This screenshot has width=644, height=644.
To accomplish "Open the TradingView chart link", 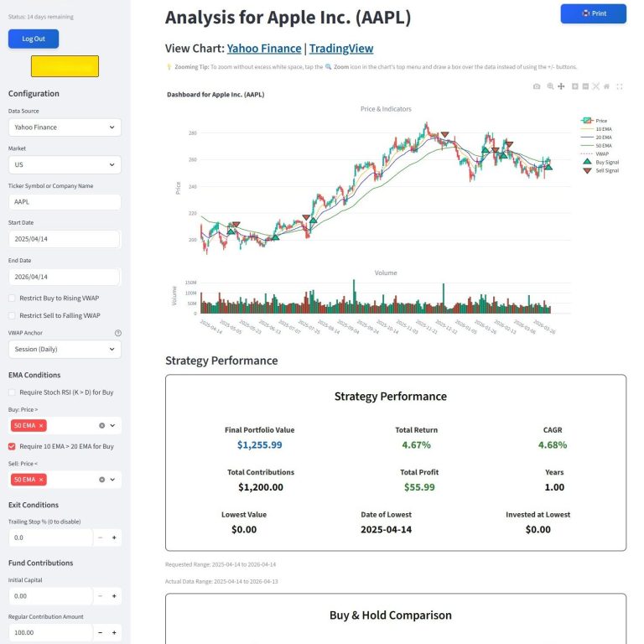I will click(341, 49).
